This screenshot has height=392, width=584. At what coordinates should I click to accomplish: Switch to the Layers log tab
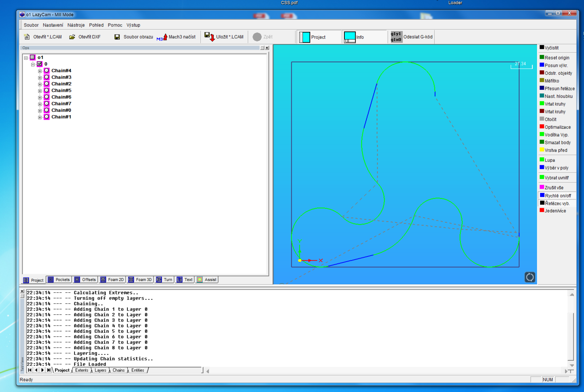100,370
